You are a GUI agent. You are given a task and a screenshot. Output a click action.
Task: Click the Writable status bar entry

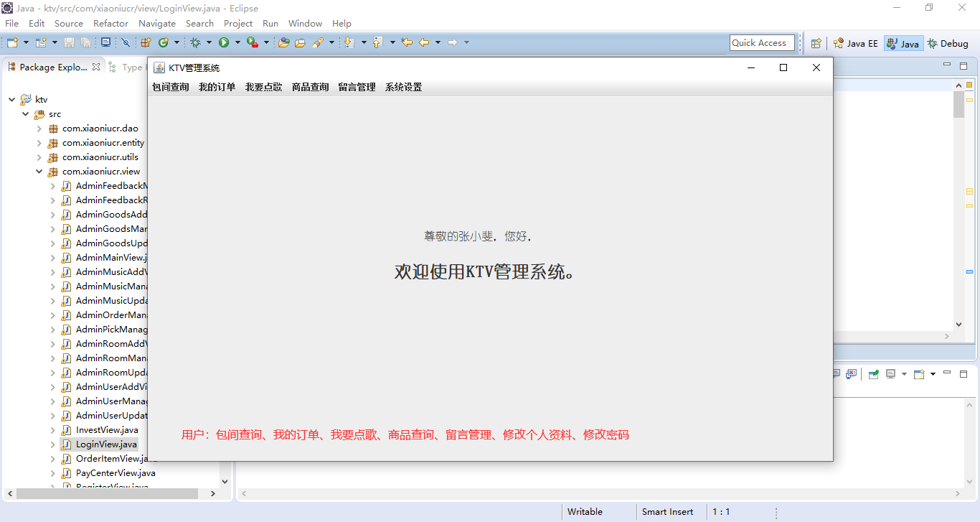pyautogui.click(x=585, y=512)
